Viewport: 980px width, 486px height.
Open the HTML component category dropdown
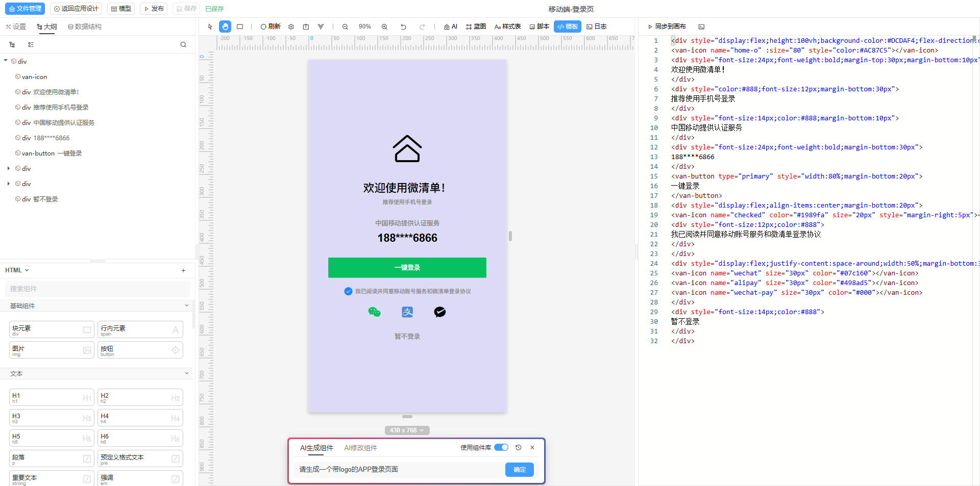(17, 270)
